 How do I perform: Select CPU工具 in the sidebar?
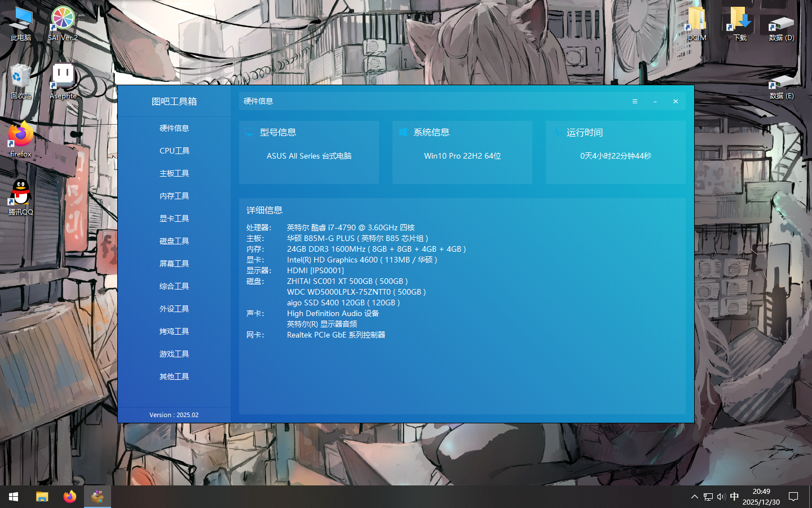(x=174, y=151)
